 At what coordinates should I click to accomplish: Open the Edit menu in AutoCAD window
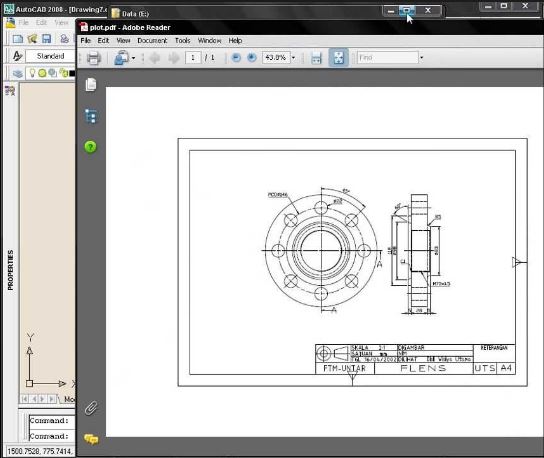pyautogui.click(x=41, y=23)
